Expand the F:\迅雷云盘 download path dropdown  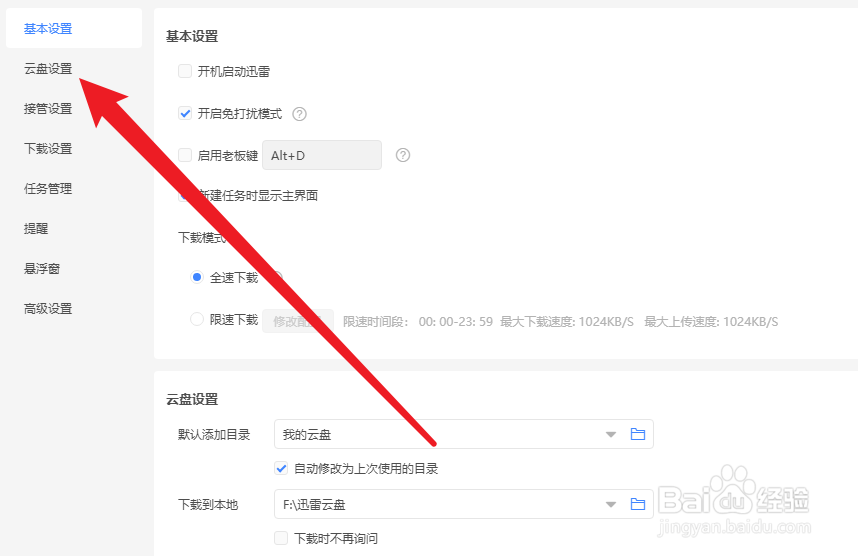point(611,505)
